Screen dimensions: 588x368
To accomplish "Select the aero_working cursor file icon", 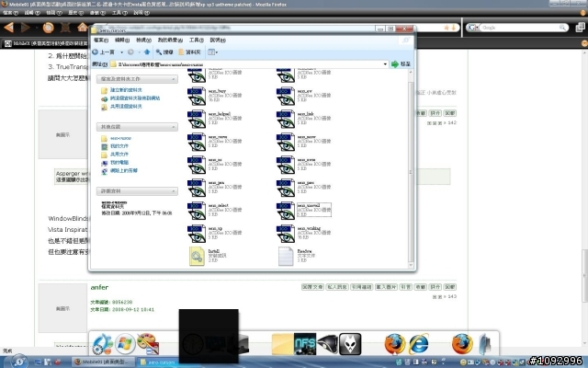I will [286, 233].
